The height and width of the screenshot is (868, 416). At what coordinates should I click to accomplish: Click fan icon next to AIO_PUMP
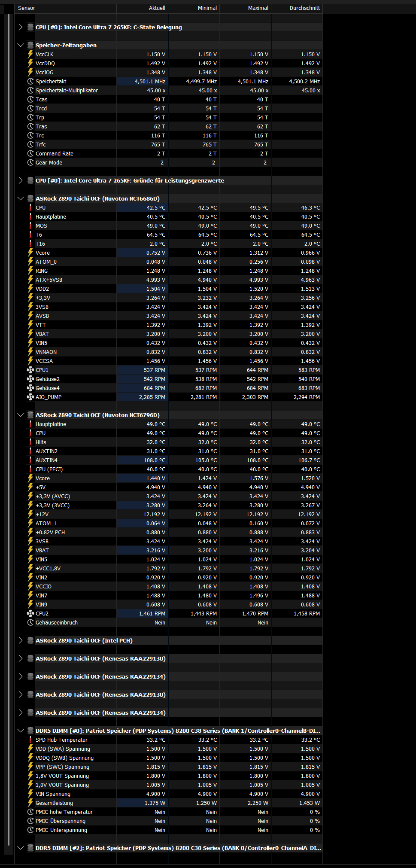pyautogui.click(x=30, y=397)
